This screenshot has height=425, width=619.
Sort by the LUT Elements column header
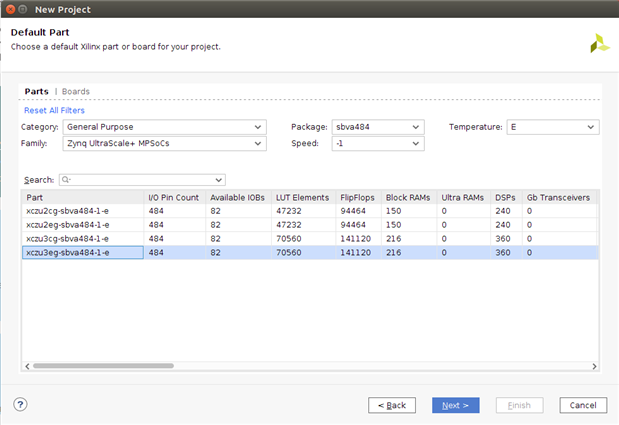tap(303, 197)
